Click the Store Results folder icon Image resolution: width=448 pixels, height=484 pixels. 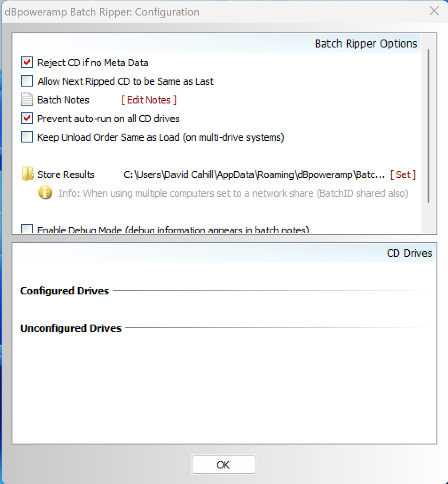point(28,175)
